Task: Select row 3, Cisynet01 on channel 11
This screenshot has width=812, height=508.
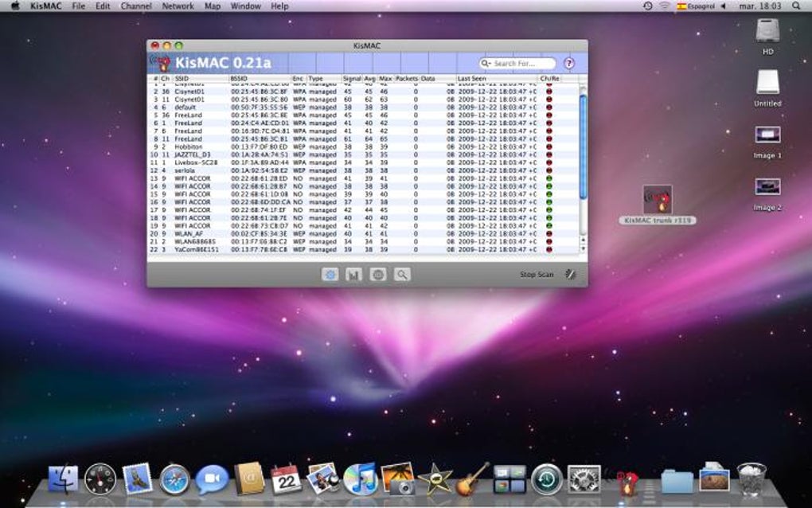Action: [x=363, y=100]
